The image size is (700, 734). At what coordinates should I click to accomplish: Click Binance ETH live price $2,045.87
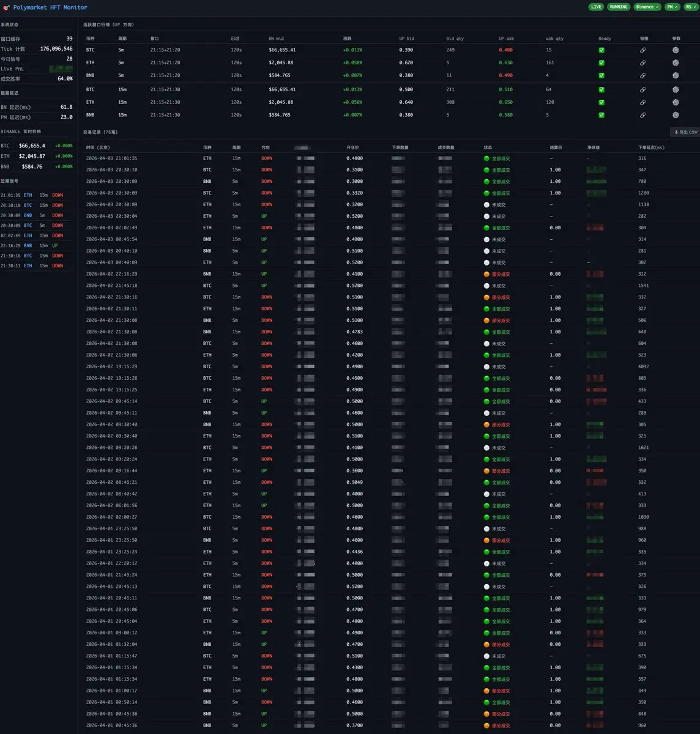[32, 156]
